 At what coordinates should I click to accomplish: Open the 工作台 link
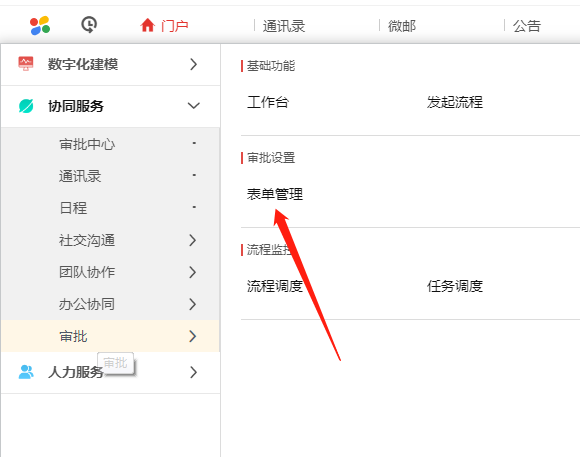(268, 102)
